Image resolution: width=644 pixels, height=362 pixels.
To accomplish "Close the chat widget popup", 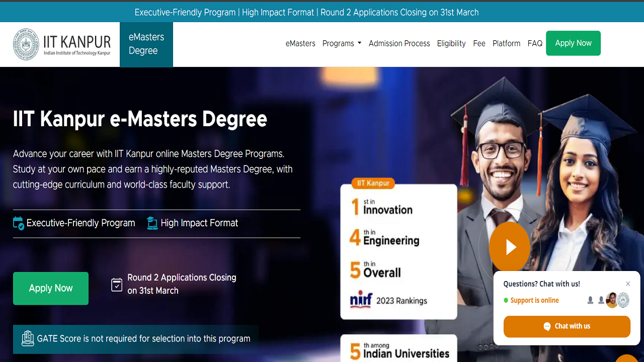I will coord(628,284).
